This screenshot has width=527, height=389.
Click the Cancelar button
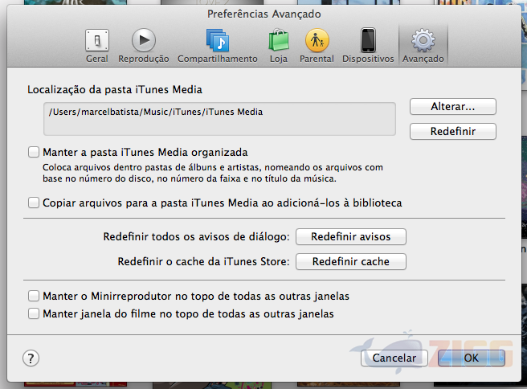click(394, 358)
